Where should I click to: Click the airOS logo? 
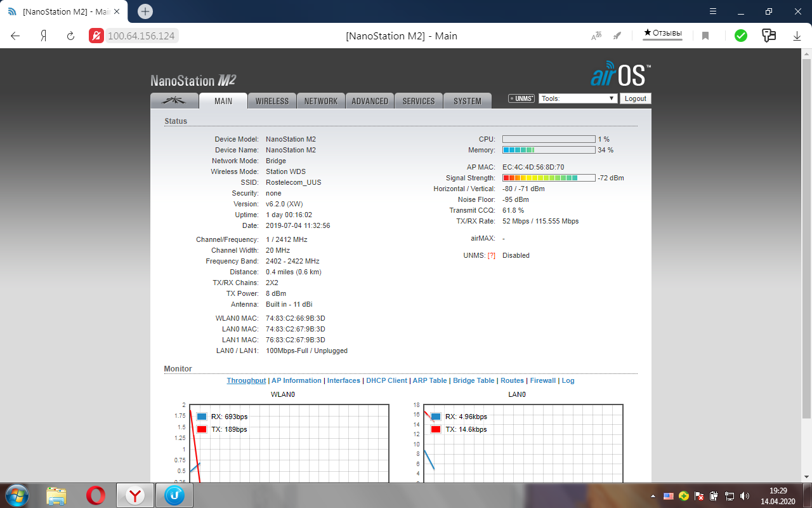[x=620, y=74]
